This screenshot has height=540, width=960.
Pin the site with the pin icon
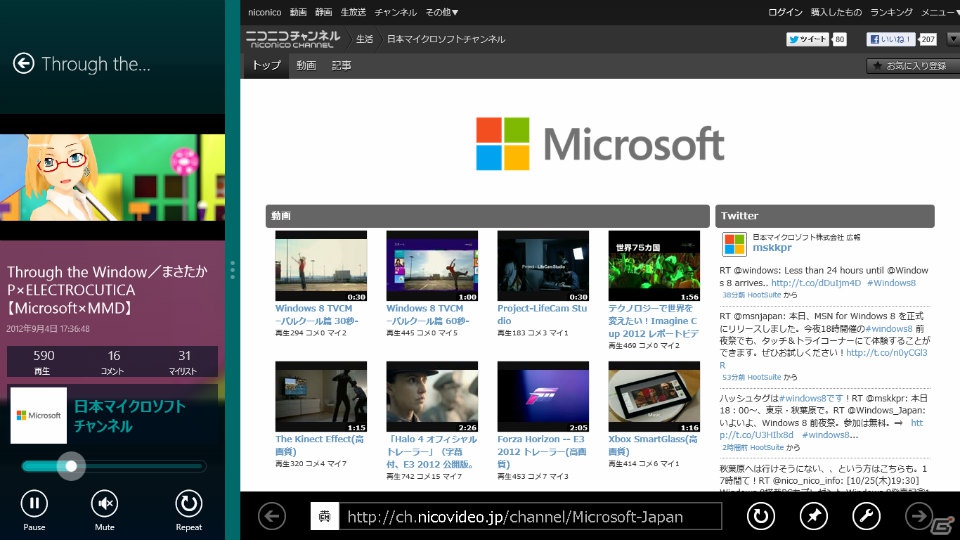(x=814, y=516)
